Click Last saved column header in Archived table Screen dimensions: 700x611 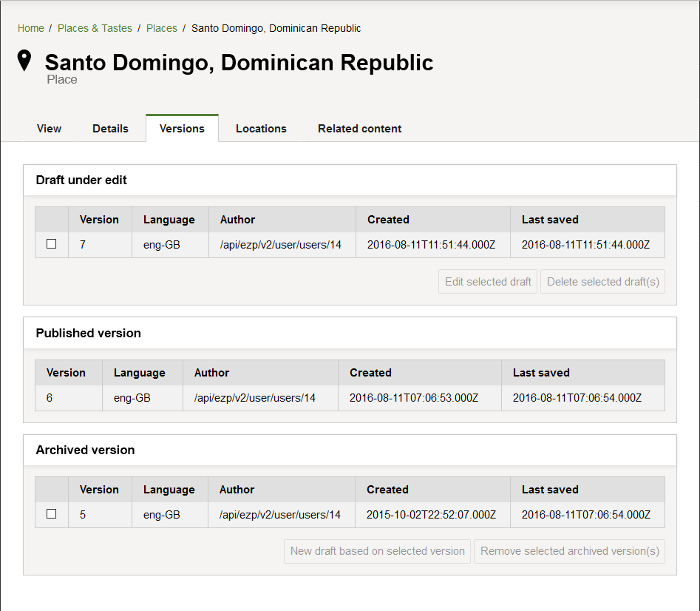click(x=550, y=490)
